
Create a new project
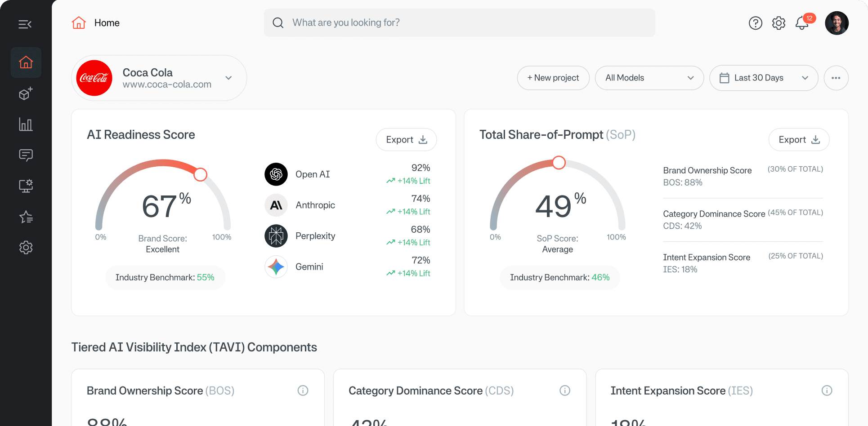pyautogui.click(x=553, y=78)
